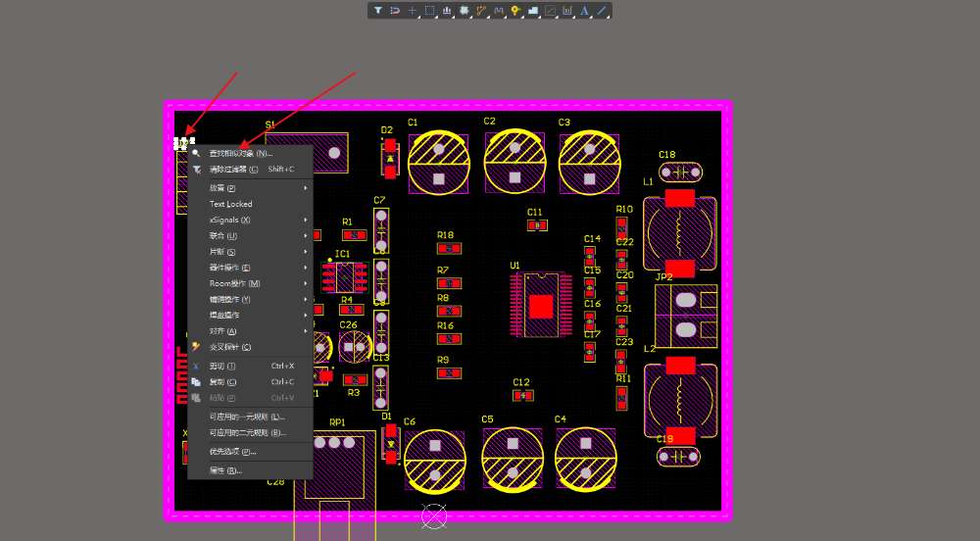
Task: Select the keepout region tool
Action: 550,11
